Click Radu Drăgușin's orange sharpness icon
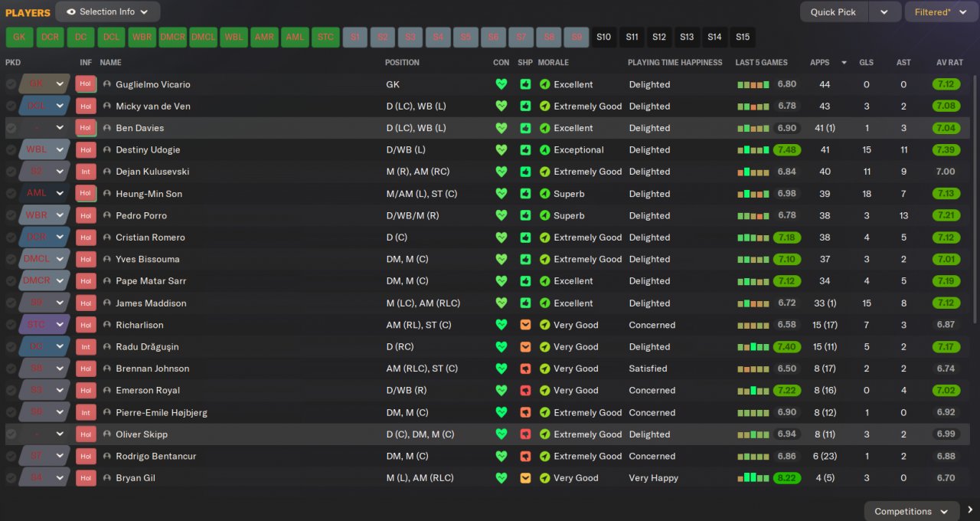Viewport: 980px width, 521px height. tap(525, 346)
